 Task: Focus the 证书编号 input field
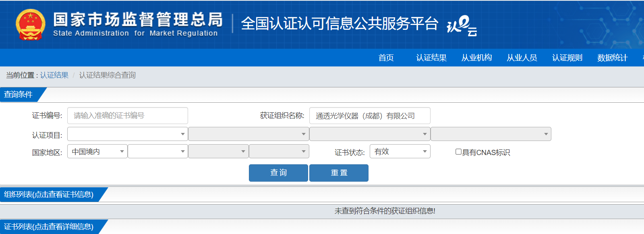click(128, 116)
